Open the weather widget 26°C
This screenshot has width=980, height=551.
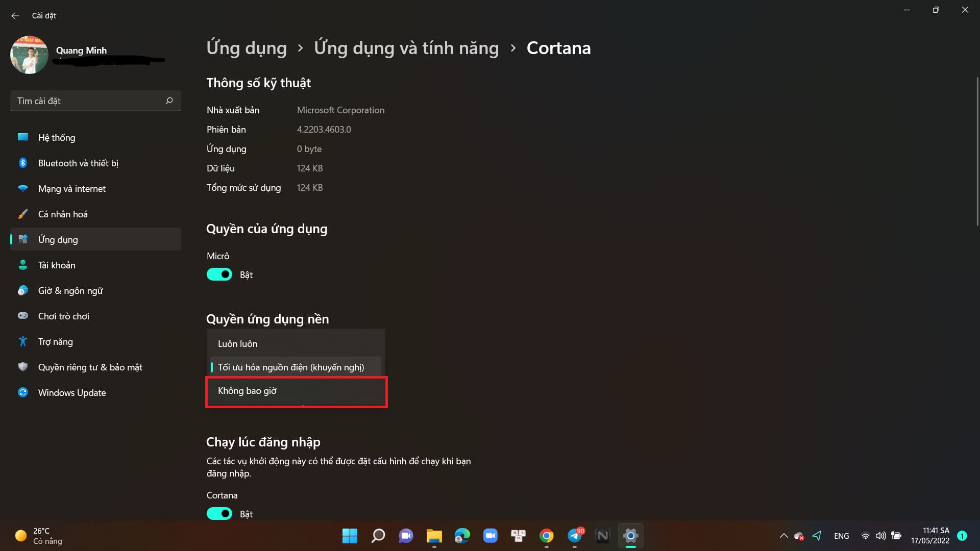tap(39, 536)
